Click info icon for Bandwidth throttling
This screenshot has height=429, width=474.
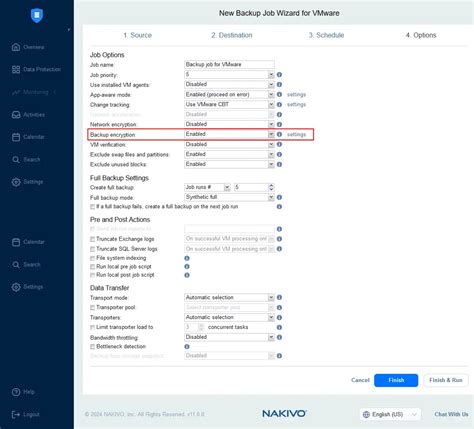point(279,337)
